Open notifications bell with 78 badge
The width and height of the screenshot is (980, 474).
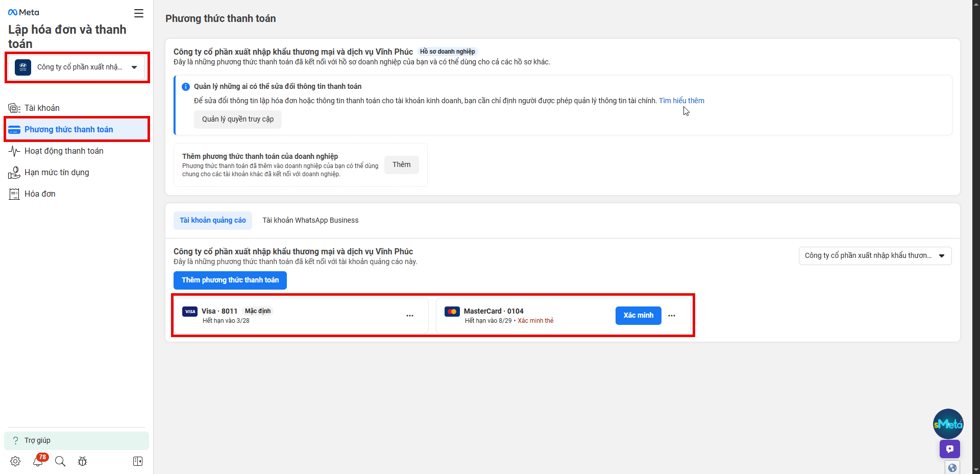pyautogui.click(x=38, y=461)
